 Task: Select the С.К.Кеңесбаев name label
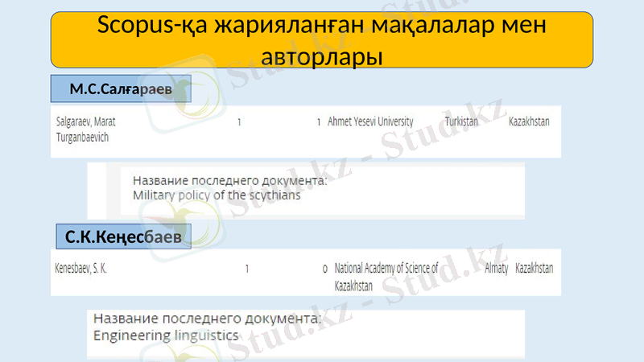coord(123,237)
